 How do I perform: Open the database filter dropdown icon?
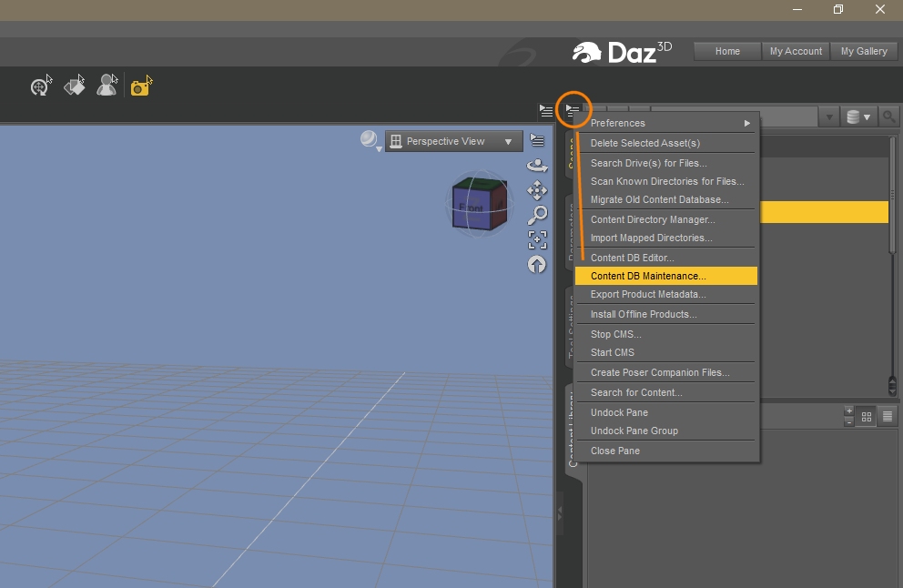click(x=858, y=117)
